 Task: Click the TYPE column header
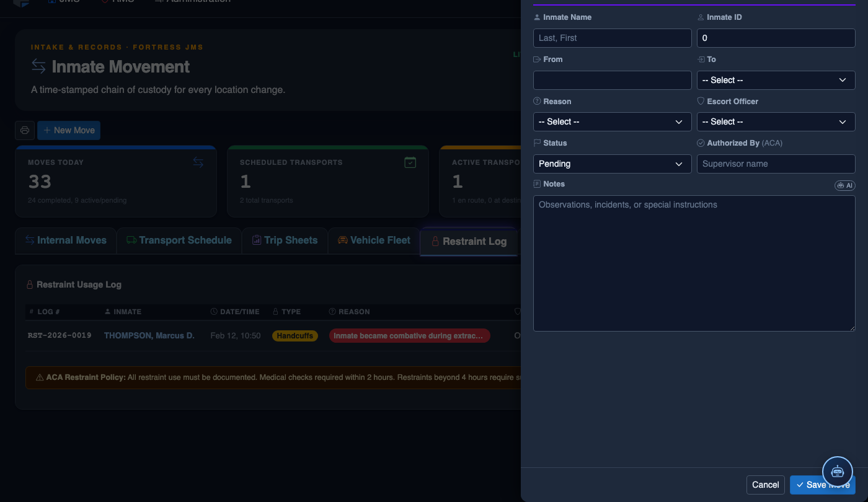click(x=286, y=312)
